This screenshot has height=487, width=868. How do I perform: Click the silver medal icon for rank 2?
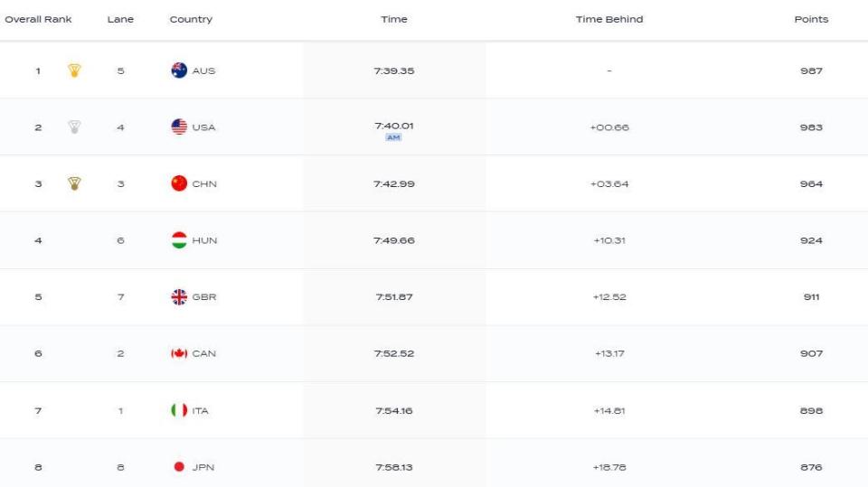[74, 126]
